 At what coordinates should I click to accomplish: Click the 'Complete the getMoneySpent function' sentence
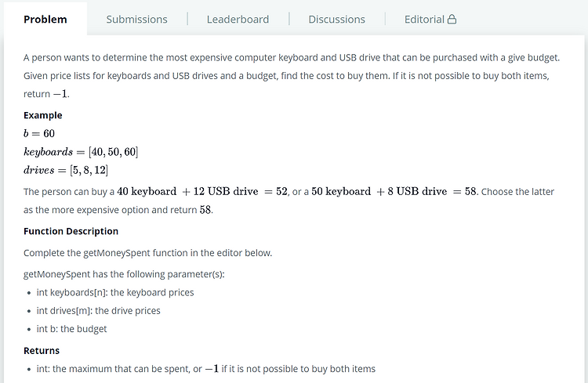click(x=147, y=253)
